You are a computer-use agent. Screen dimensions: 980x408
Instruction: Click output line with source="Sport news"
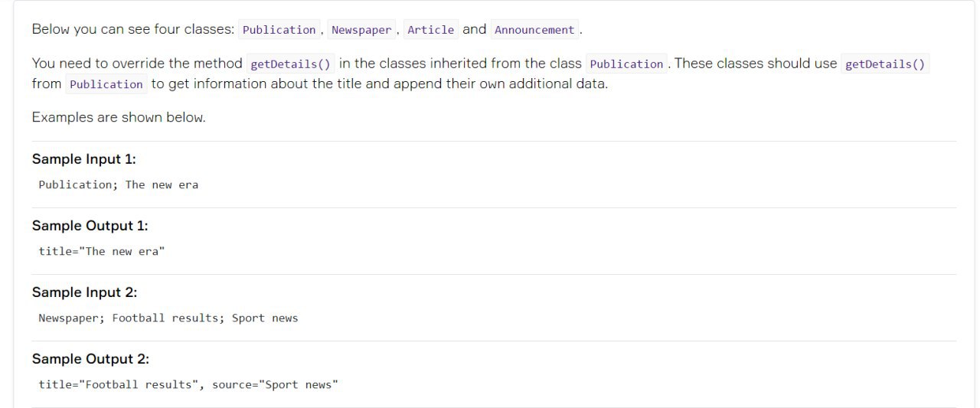(188, 384)
